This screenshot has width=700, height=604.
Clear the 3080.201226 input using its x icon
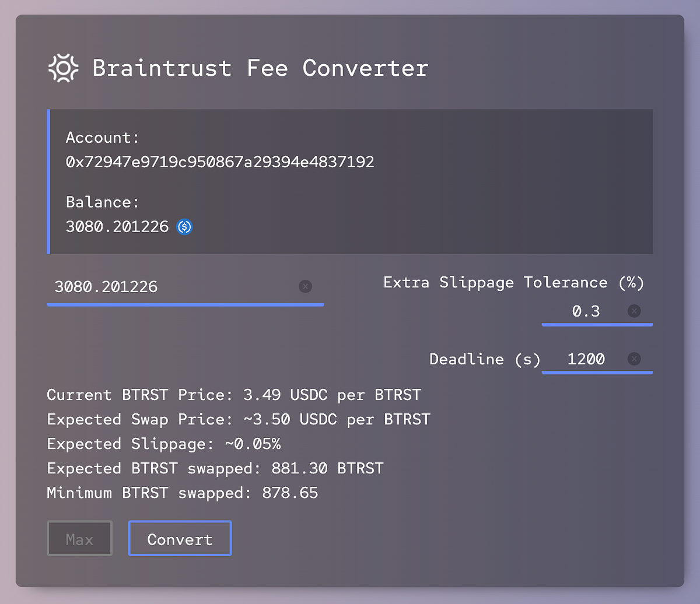pos(306,286)
